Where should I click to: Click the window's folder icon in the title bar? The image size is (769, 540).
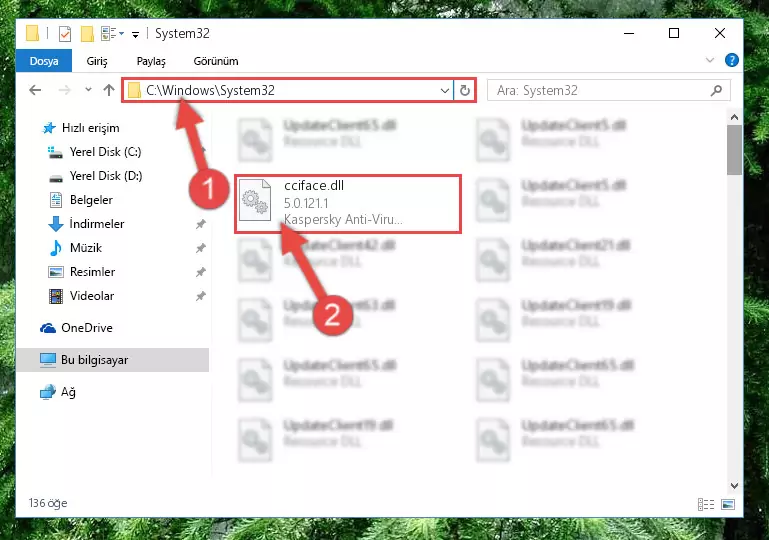coord(32,33)
